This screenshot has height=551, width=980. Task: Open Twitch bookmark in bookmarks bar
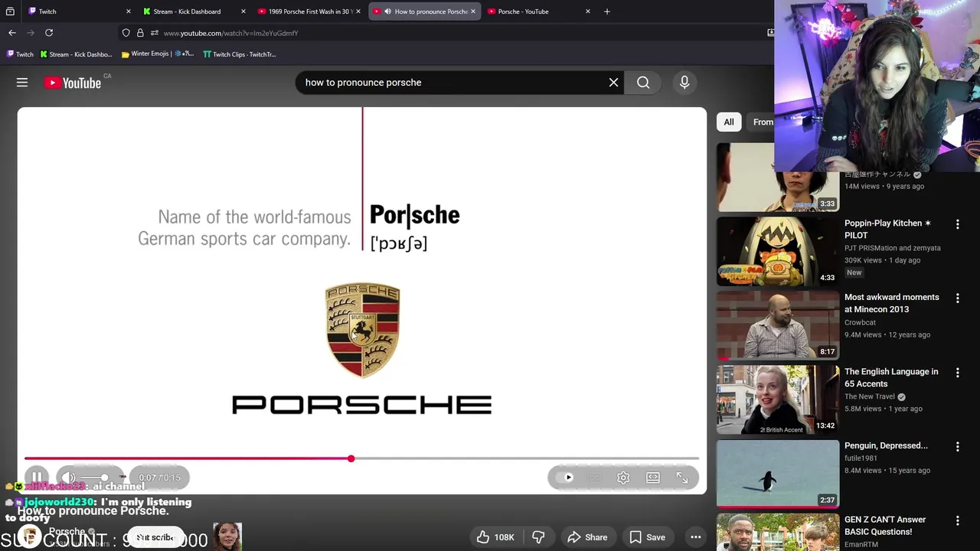click(x=20, y=54)
